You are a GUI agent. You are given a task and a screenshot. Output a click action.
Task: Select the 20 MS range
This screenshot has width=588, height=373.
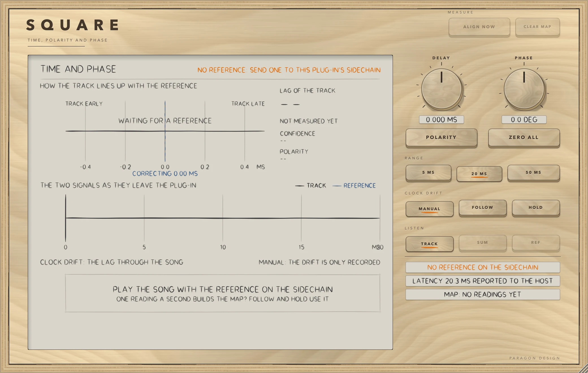click(479, 174)
